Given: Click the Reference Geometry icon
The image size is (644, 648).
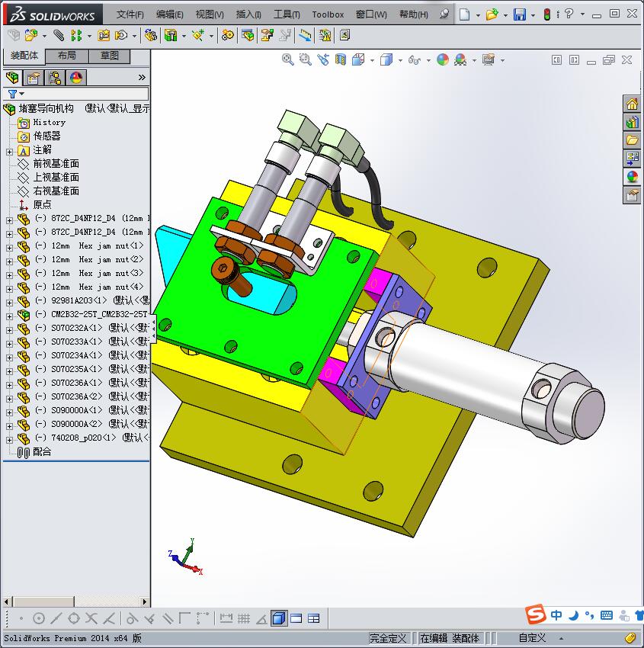Looking at the screenshot, I should [x=198, y=36].
